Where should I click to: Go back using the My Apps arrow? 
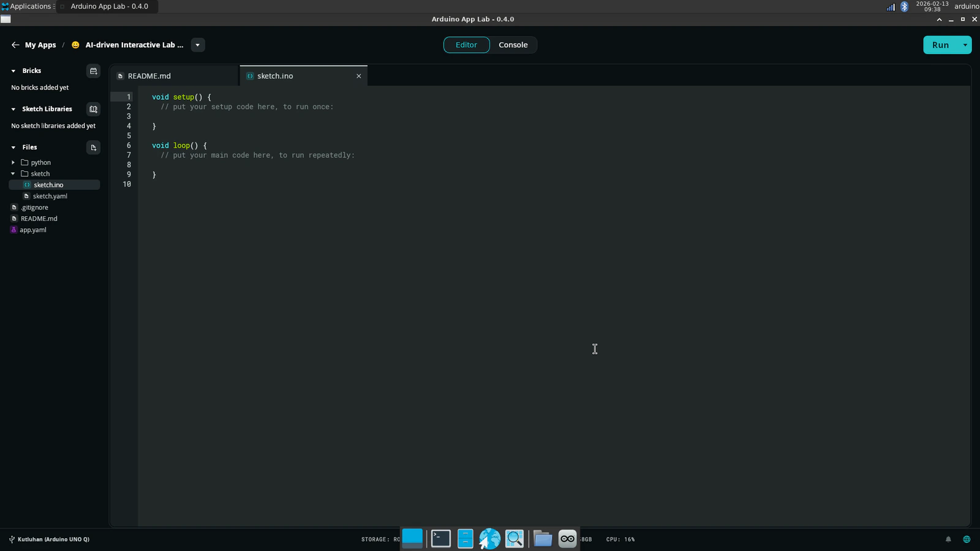(x=15, y=45)
